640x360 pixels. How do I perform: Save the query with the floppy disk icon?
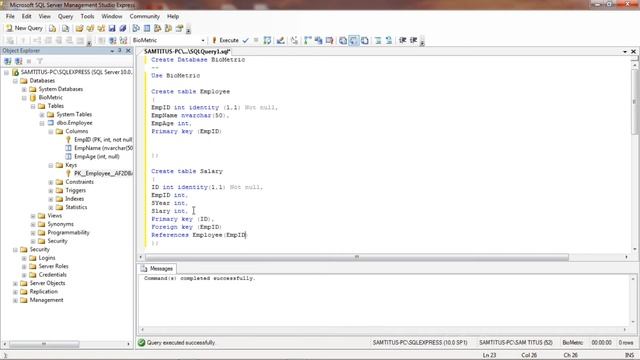[x=112, y=28]
